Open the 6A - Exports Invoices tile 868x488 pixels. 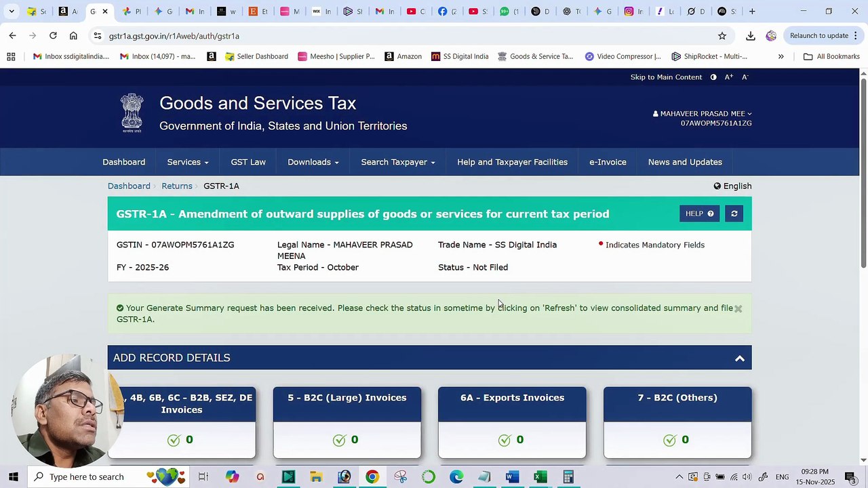click(512, 422)
